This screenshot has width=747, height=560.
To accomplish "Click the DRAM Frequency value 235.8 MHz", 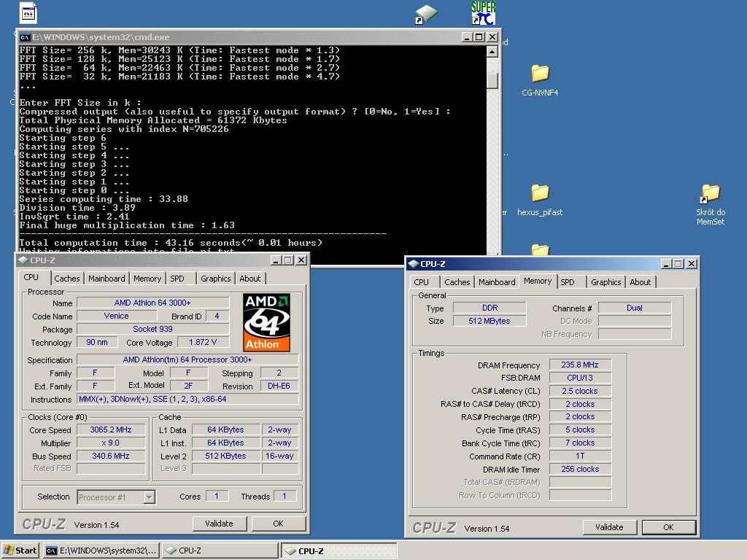I will click(580, 365).
